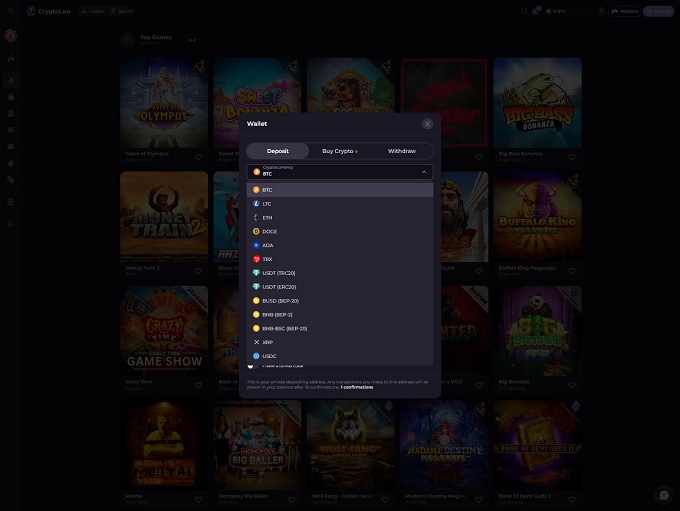Favorite Big Bamboo with its heart
680x511 pixels.
[572, 385]
